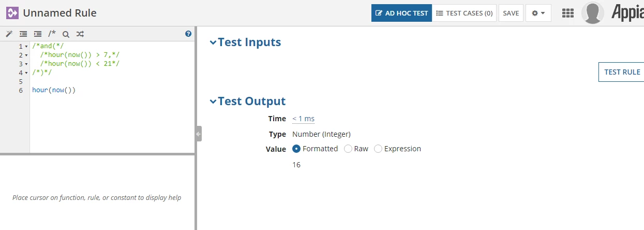
Task: Fold code at line 1 arrow
Action: (26, 47)
